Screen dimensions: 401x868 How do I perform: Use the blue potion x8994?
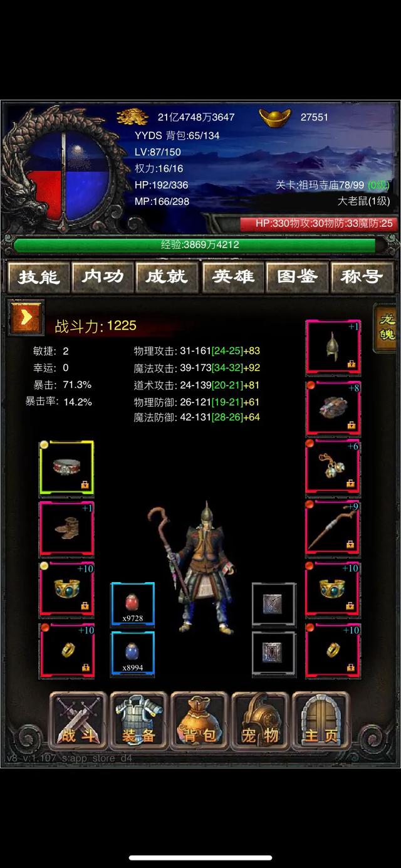click(x=132, y=653)
